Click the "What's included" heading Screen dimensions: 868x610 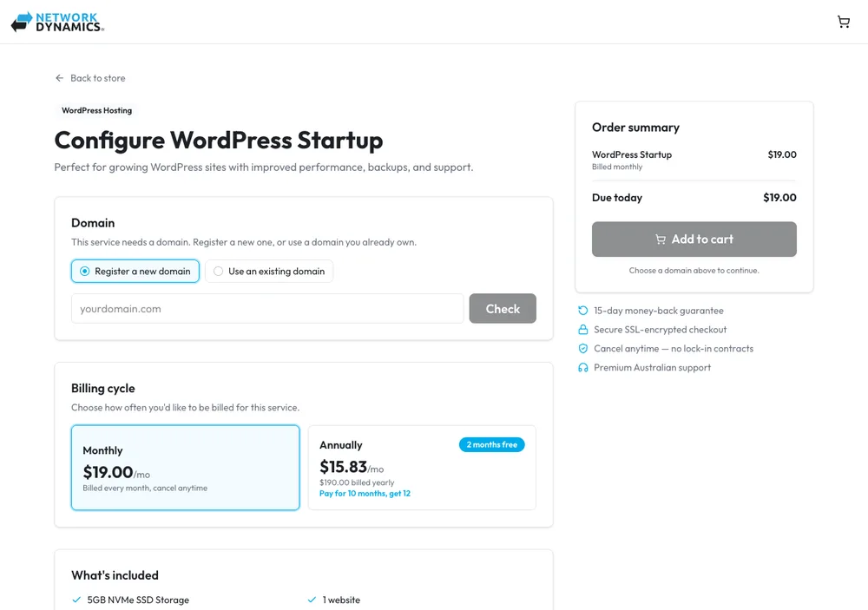[115, 575]
